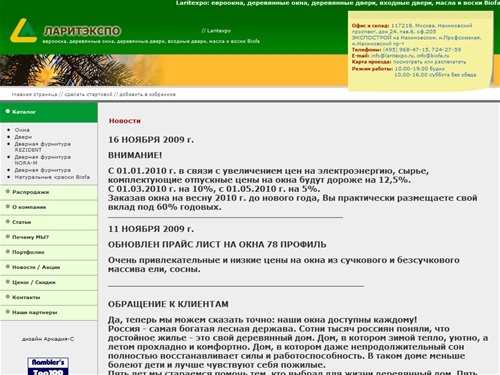This screenshot has height=375, width=500.
Task: Click the 16 НОЯБРЯ 2009 г. date
Action: [x=151, y=140]
